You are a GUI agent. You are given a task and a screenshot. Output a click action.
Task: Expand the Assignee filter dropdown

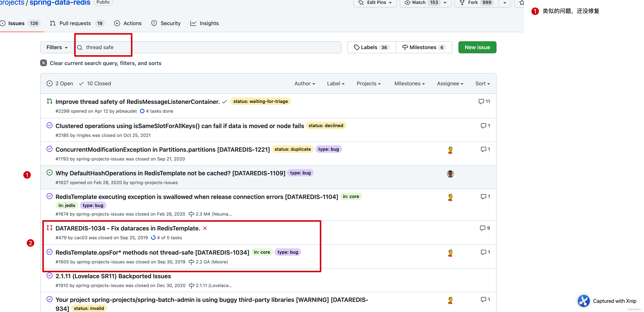pos(450,84)
